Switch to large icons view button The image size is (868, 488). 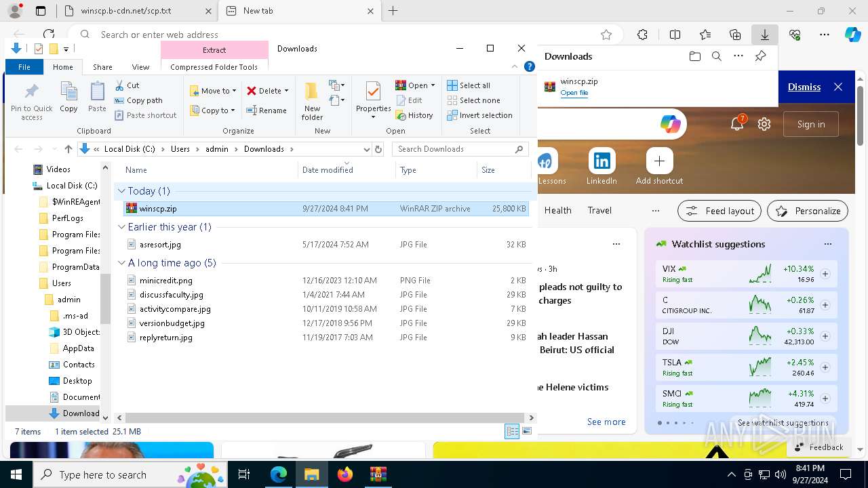coord(527,431)
